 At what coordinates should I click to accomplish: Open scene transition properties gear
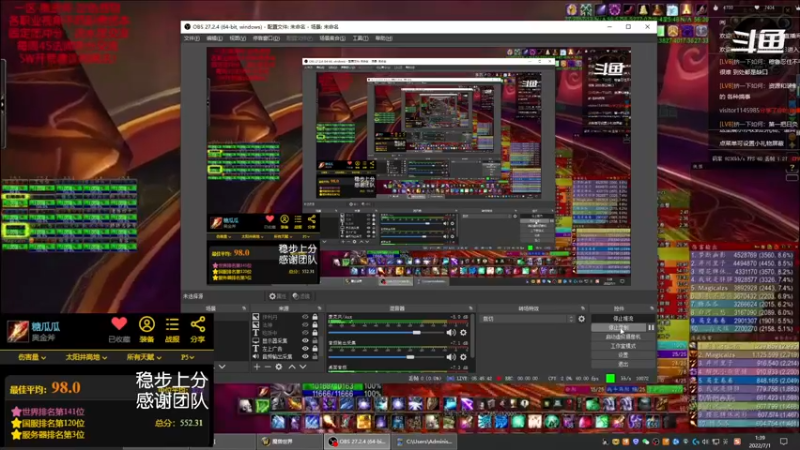[x=582, y=319]
